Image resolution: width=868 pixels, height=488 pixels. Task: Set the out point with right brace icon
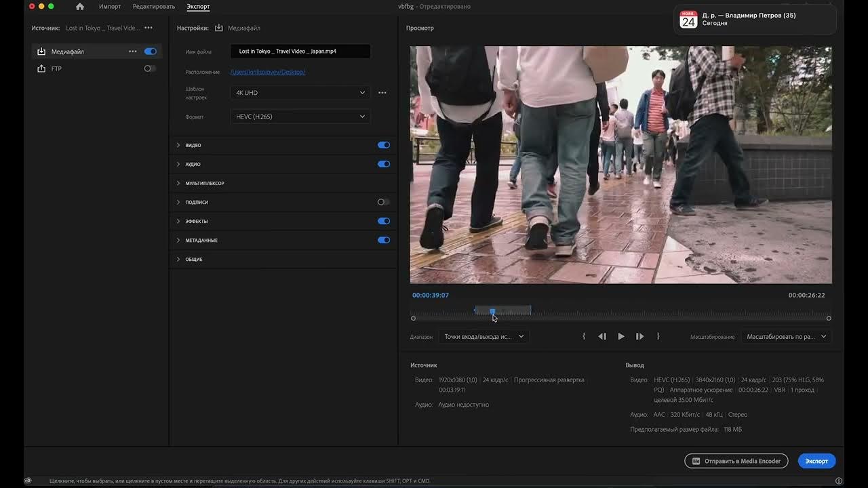point(658,337)
